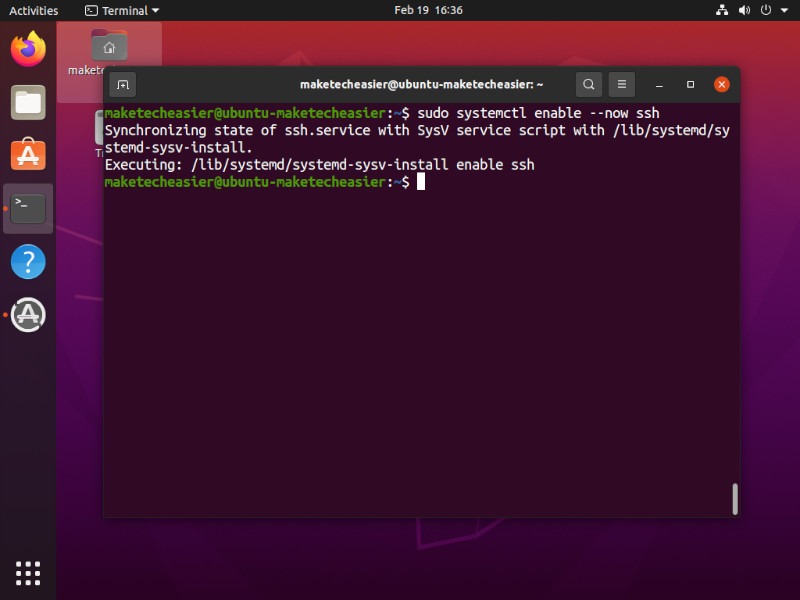Launch the Help application from the dock

tap(27, 262)
